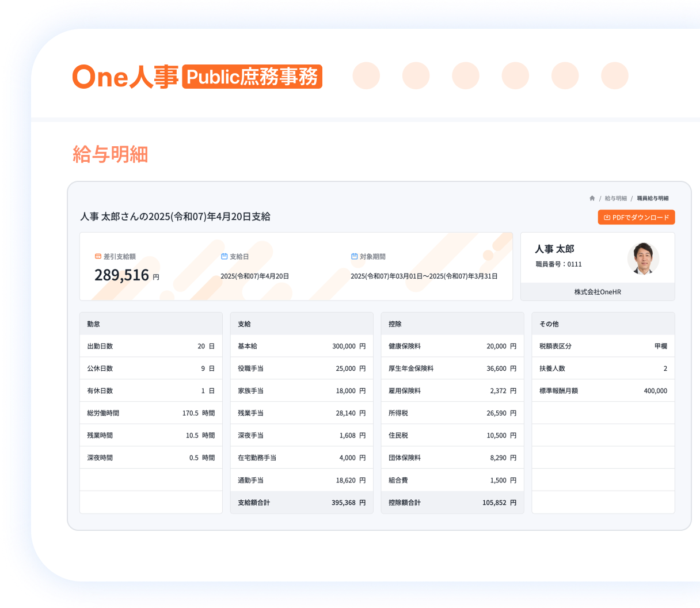Click the 控除 section header
Screen dimensions: 700x608
coord(452,324)
